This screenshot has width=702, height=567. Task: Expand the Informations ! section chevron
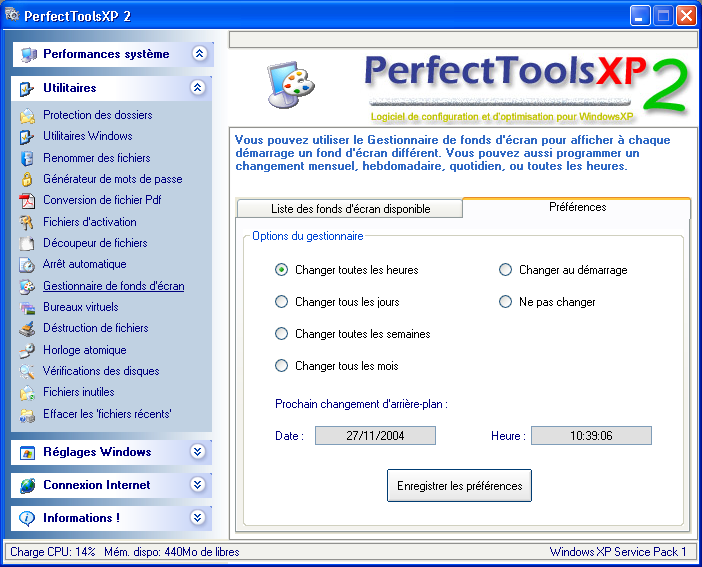[x=197, y=517]
